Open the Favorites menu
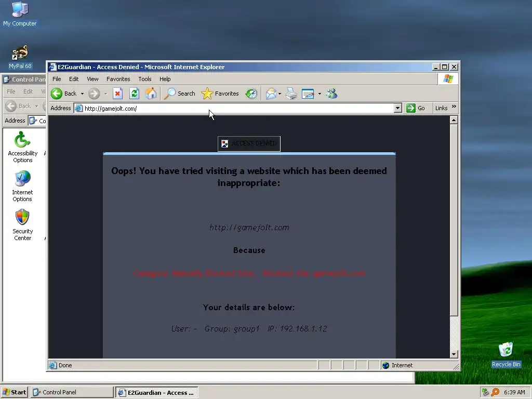 118,79
